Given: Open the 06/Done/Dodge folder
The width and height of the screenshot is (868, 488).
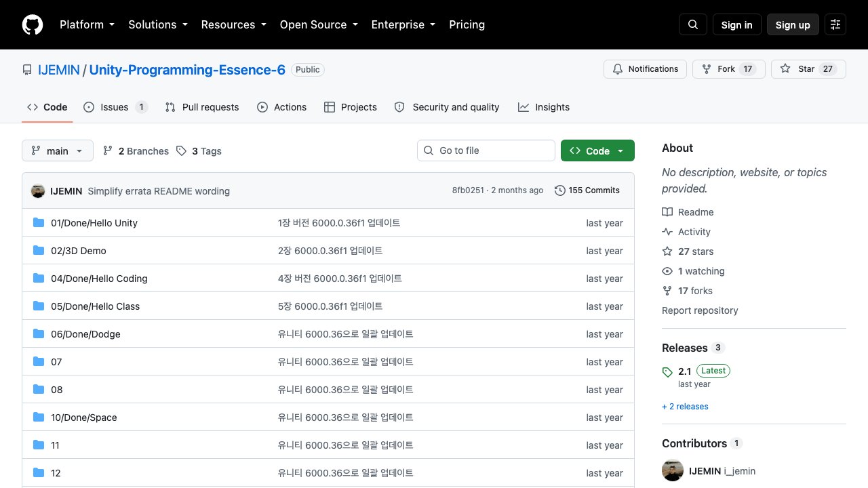Looking at the screenshot, I should click(85, 334).
